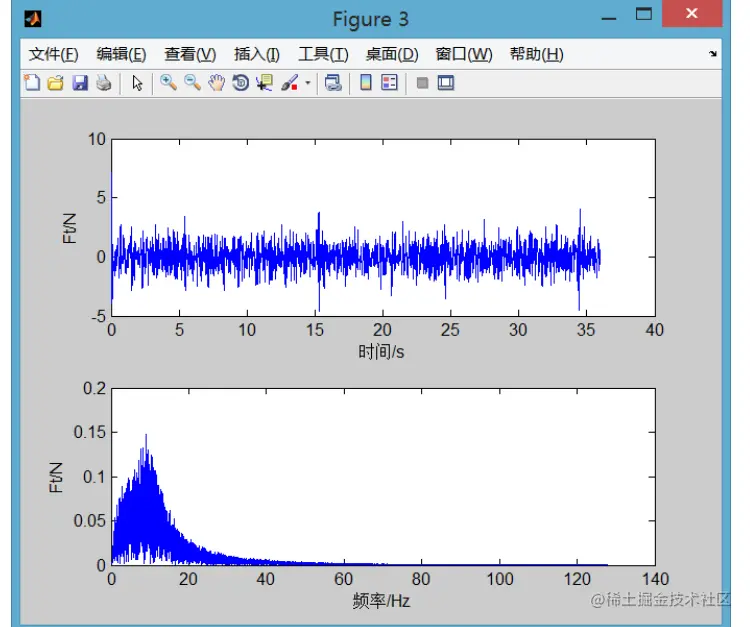Open file using the folder icon
Image resolution: width=750 pixels, height=627 pixels.
(55, 83)
